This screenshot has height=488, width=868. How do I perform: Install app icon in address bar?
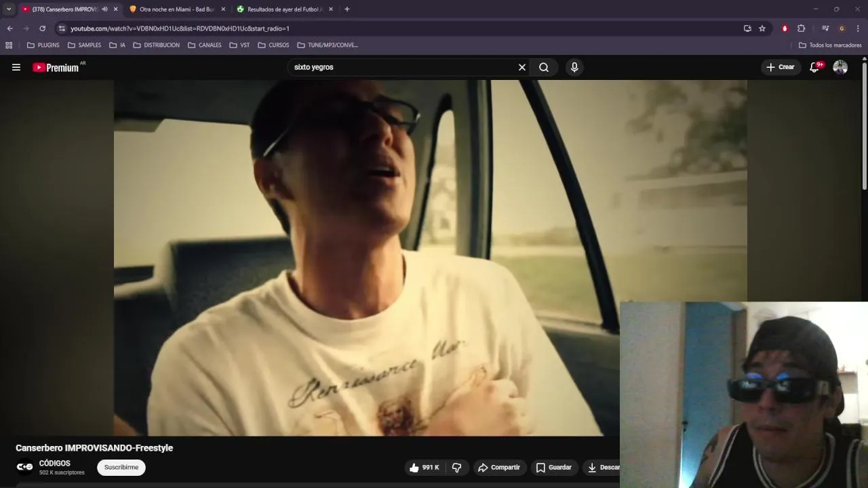tap(747, 28)
